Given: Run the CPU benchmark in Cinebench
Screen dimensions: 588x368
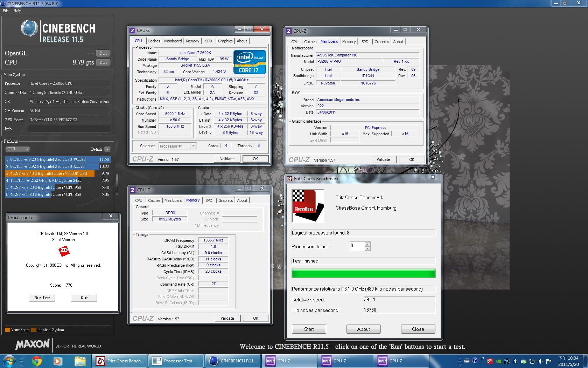Looking at the screenshot, I should (103, 62).
